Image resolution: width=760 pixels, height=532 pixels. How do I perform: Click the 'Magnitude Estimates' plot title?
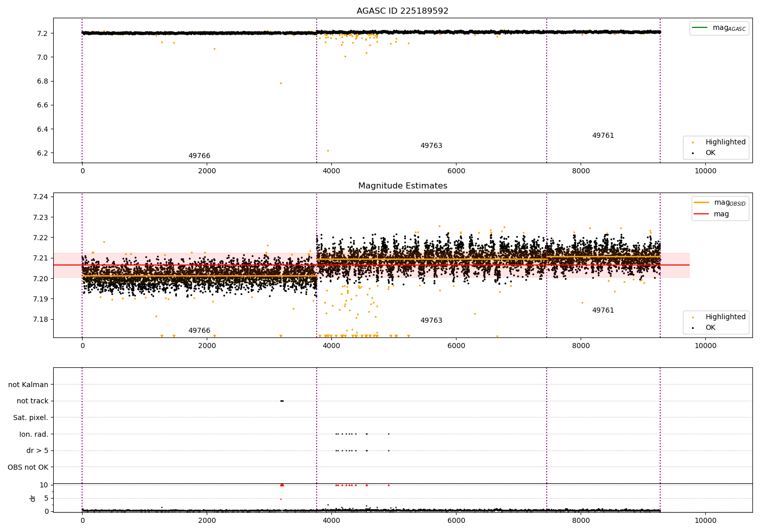pos(402,186)
